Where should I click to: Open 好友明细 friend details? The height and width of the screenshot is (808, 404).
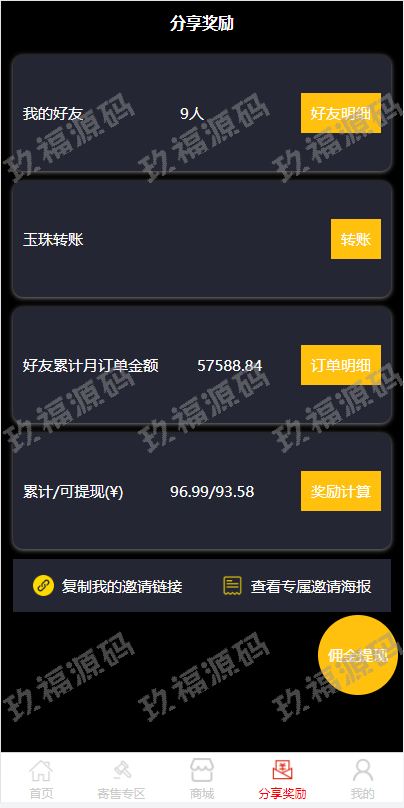[341, 113]
